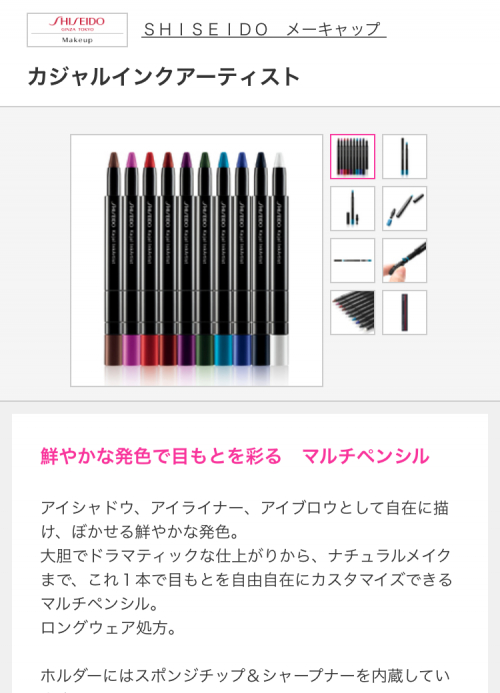
Task: Select the thumbnail showing all ten pencils
Action: pyautogui.click(x=352, y=156)
